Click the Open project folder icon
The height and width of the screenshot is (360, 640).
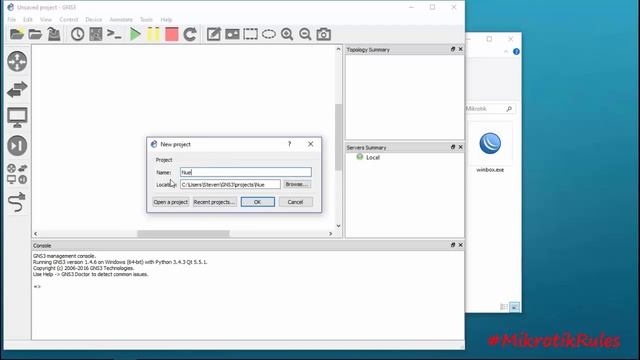coord(35,34)
